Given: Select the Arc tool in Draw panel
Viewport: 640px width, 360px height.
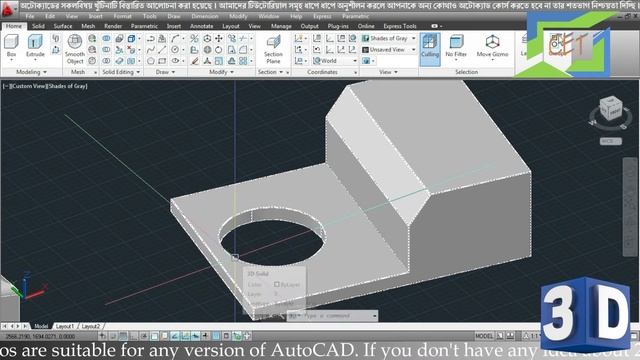Looking at the screenshot, I should click(x=176, y=39).
